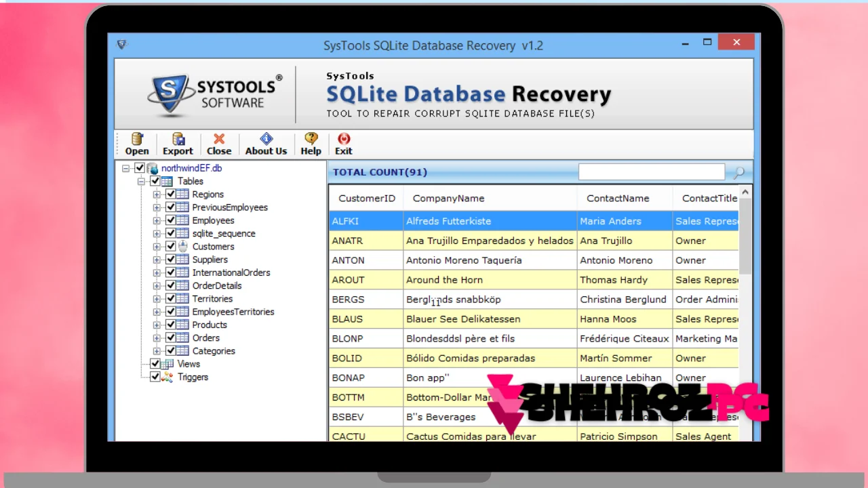Click the search input field

click(x=652, y=172)
